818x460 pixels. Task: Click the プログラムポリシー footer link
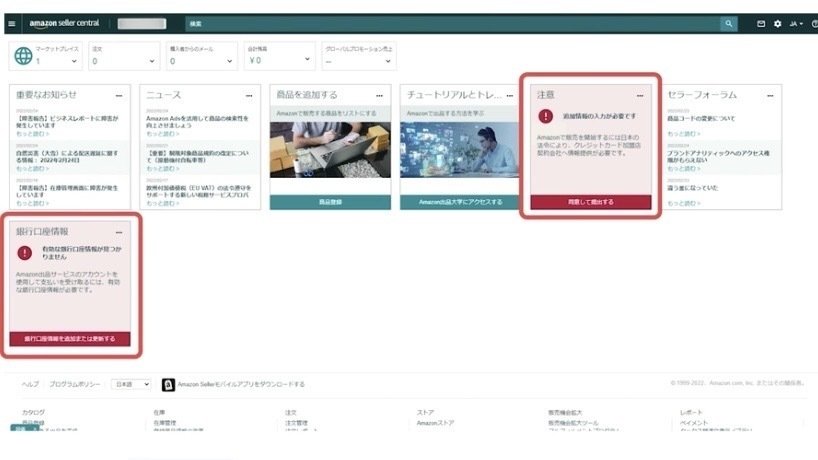click(x=75, y=384)
